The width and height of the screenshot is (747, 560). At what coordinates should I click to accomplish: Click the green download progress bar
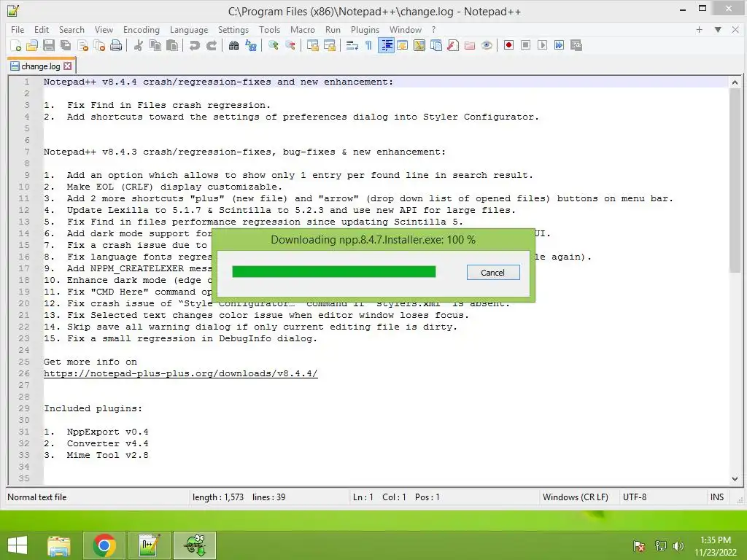coord(334,271)
